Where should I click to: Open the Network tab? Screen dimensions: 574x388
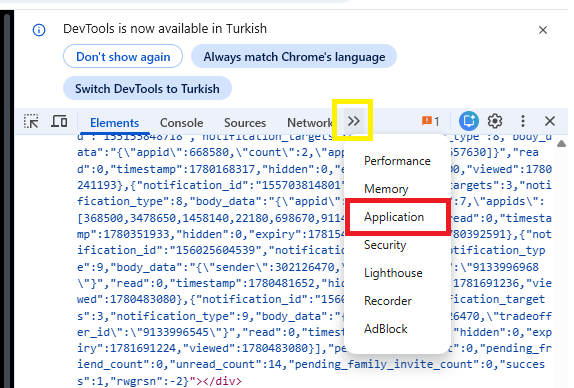tap(310, 123)
